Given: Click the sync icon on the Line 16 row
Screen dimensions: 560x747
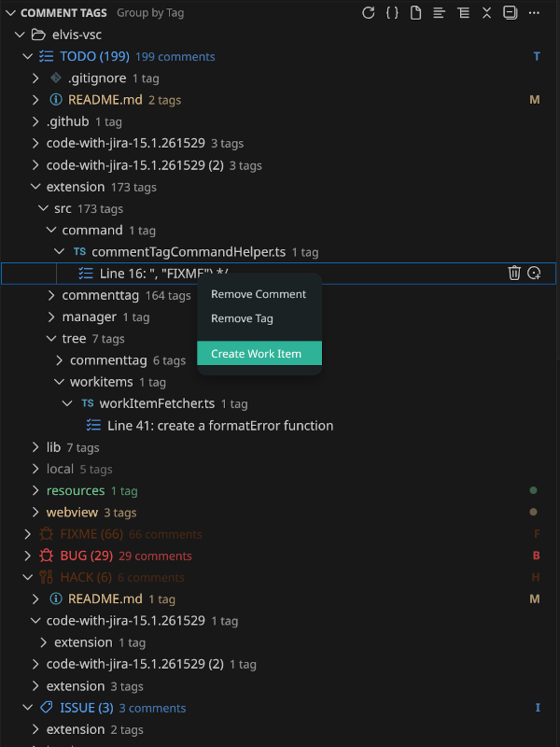Looking at the screenshot, I should [x=535, y=273].
